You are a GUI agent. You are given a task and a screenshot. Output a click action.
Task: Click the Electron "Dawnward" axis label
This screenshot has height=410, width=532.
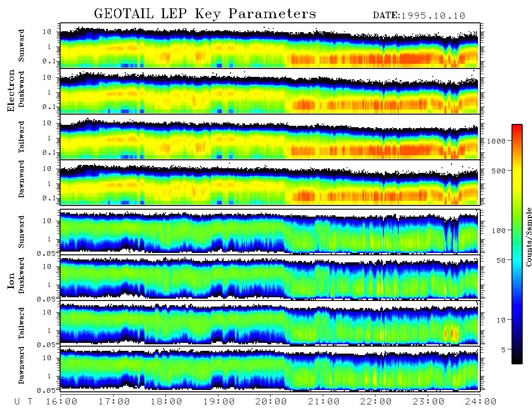point(21,179)
